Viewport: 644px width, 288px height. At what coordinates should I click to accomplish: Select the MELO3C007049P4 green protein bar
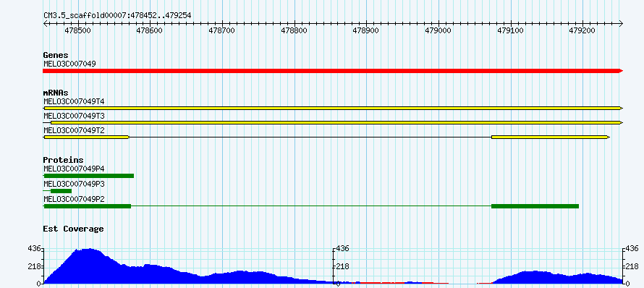89,176
